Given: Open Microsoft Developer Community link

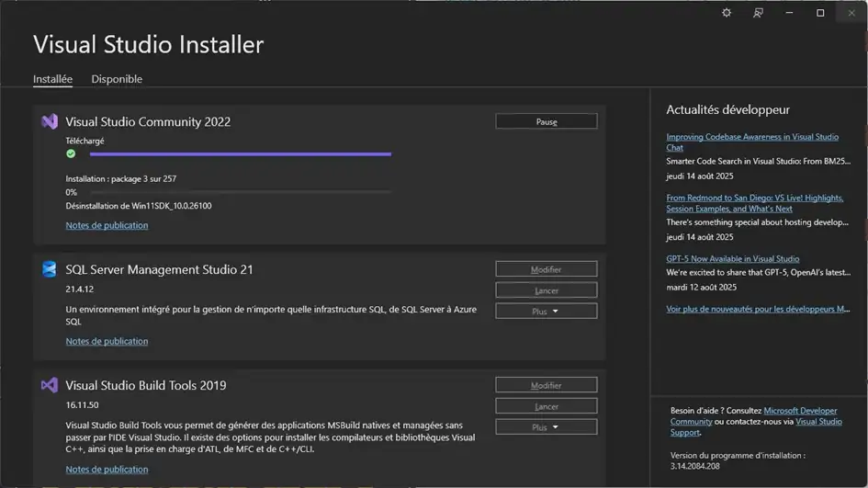Looking at the screenshot, I should [x=753, y=416].
